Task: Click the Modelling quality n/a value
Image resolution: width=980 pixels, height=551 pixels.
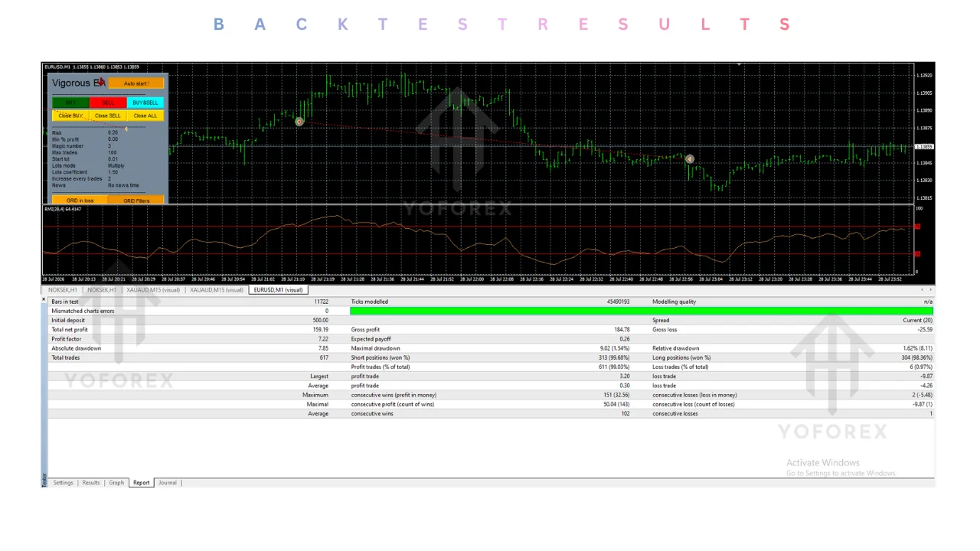Action: (x=928, y=302)
